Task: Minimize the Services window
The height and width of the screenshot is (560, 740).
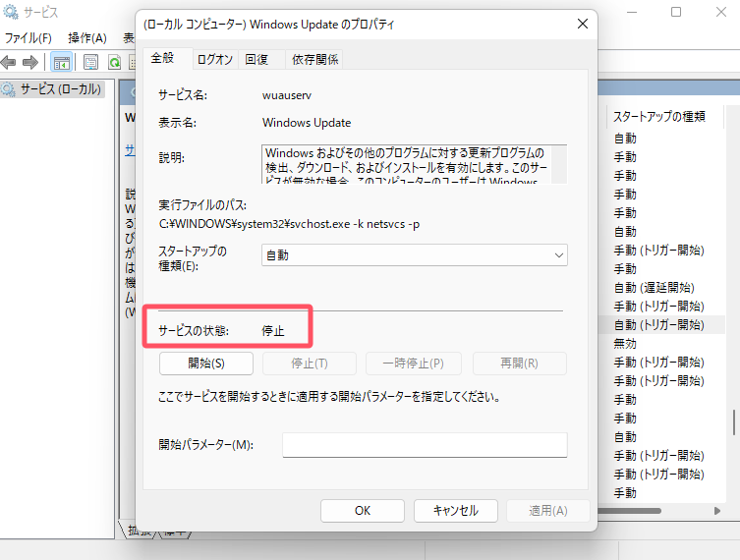Action: click(632, 12)
